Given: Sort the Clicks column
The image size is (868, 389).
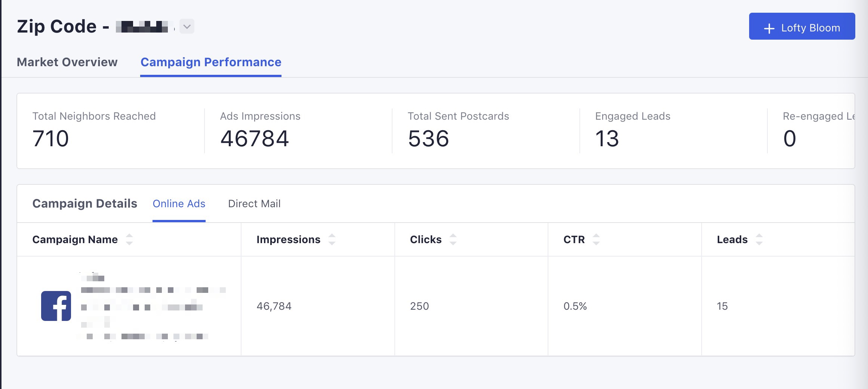Looking at the screenshot, I should 453,239.
